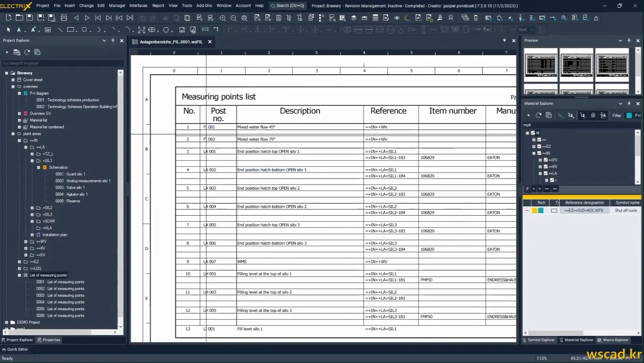Click the Zoom to fit icon
644x363 pixels.
click(x=244, y=18)
